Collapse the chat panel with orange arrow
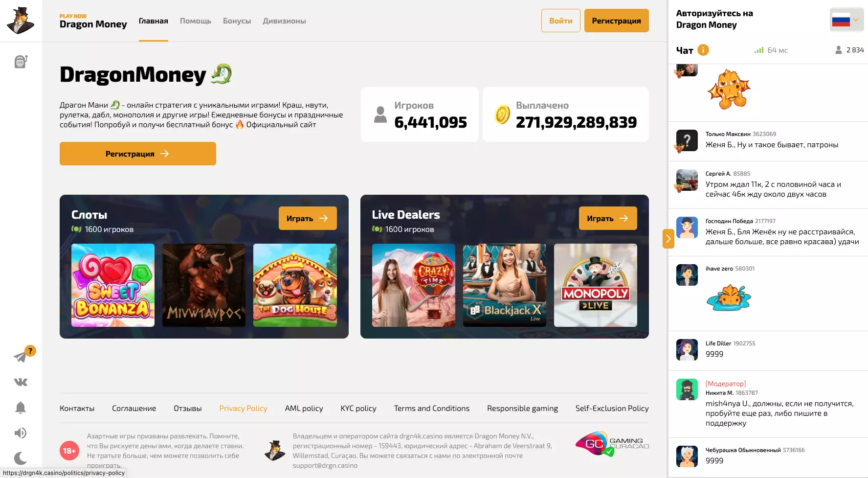The image size is (868, 478). coord(668,239)
